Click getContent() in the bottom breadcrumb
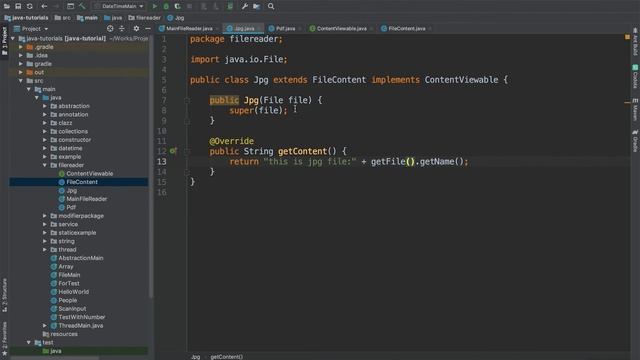Screen dimensions: 640x360 (227, 357)
